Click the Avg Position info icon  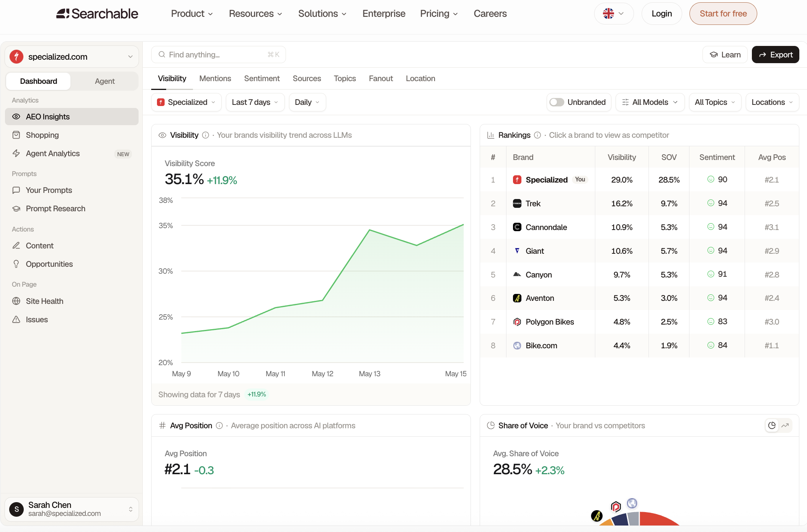[x=219, y=426]
